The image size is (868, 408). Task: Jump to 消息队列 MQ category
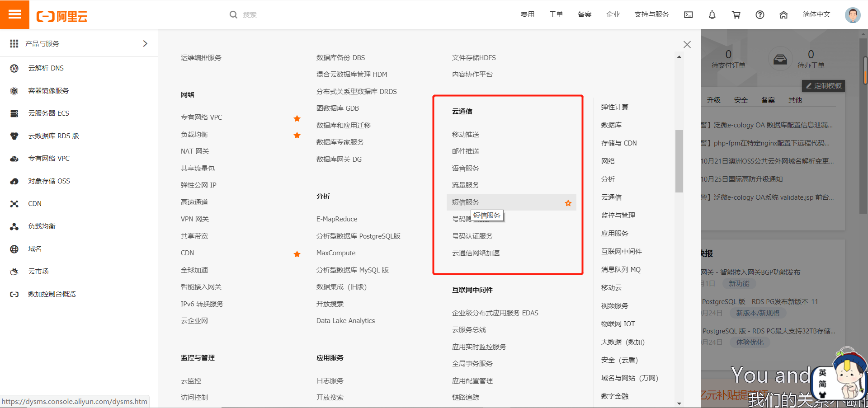(x=621, y=270)
